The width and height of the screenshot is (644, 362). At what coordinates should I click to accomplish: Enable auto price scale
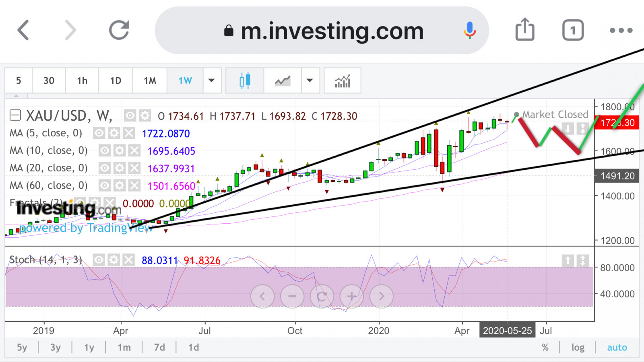[x=617, y=348]
